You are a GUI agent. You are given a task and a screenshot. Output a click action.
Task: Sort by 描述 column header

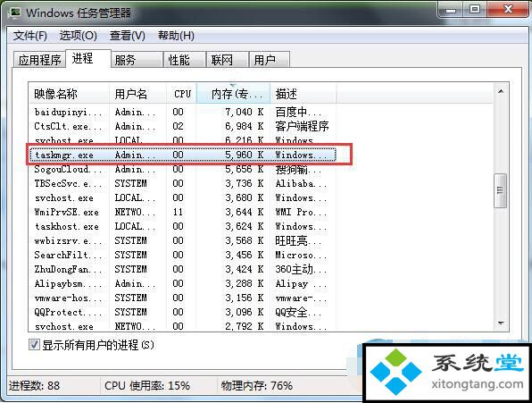[303, 93]
